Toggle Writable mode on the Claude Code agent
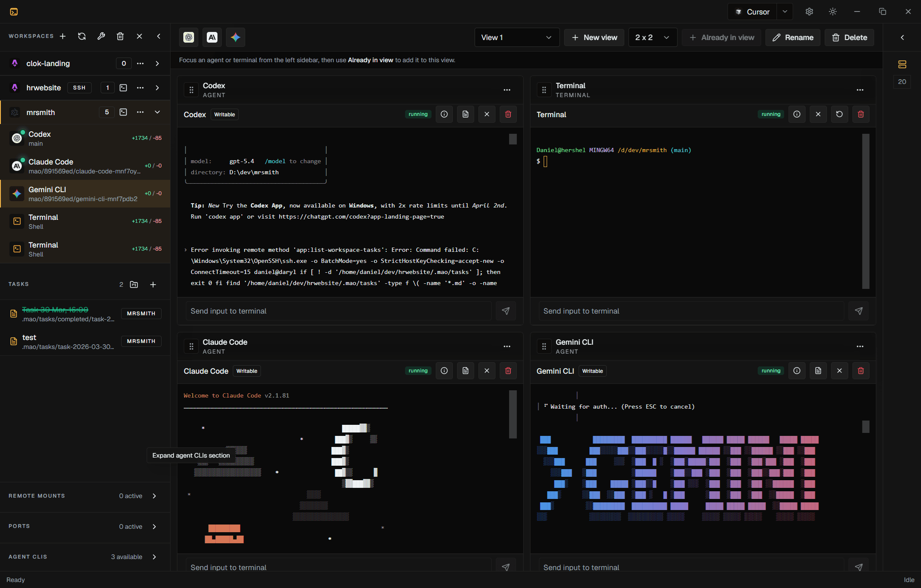Screen dimensions: 921x588 [246, 371]
